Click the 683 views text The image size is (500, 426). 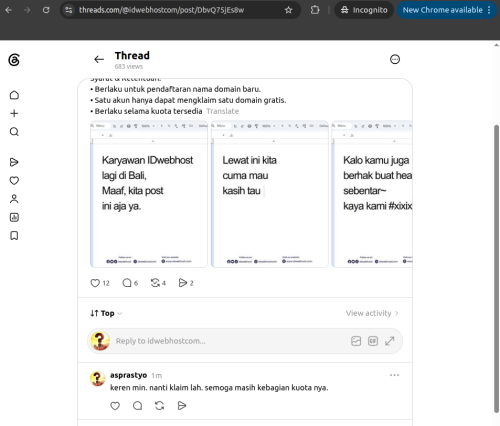129,67
